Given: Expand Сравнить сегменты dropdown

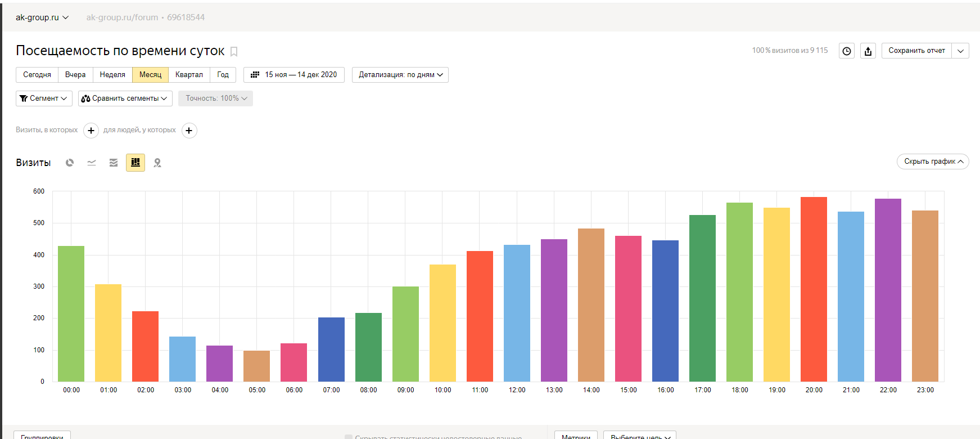Looking at the screenshot, I should pyautogui.click(x=125, y=98).
